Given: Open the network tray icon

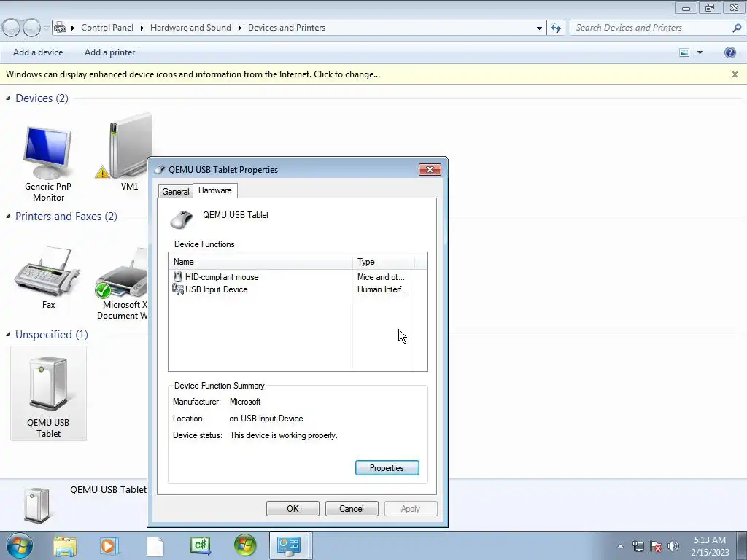Looking at the screenshot, I should tap(638, 546).
